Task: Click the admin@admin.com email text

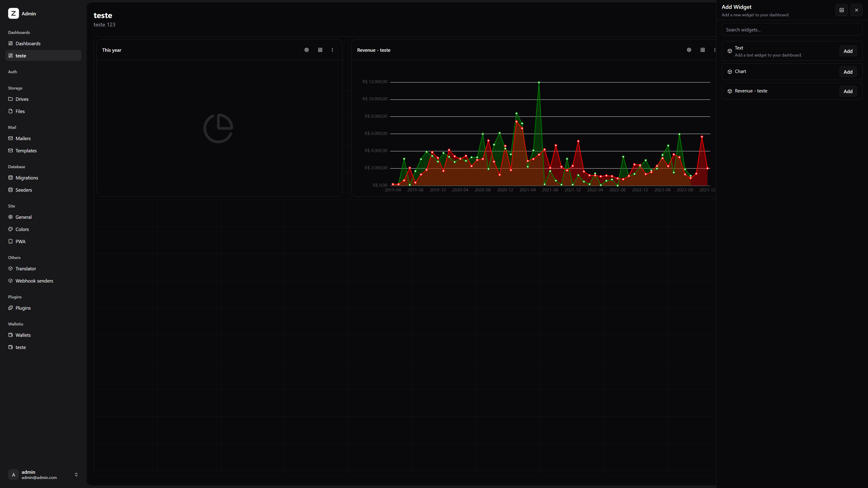Action: pos(39,478)
